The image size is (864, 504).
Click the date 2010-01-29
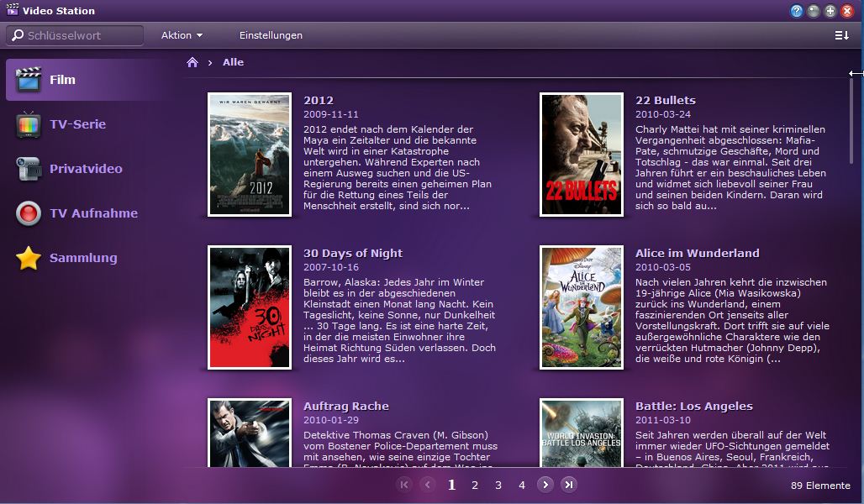pos(330,420)
